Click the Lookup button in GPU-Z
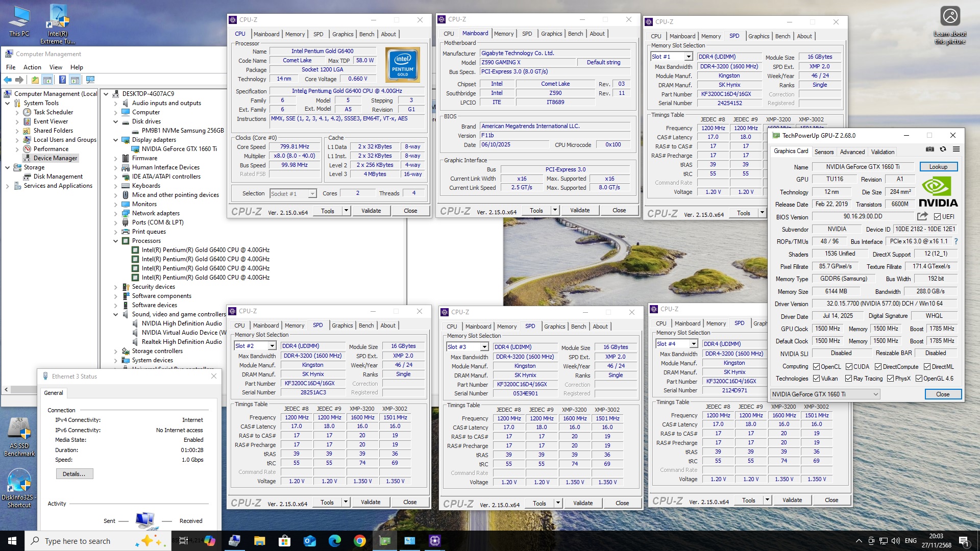Screen dimensions: 980x551 [x=938, y=167]
